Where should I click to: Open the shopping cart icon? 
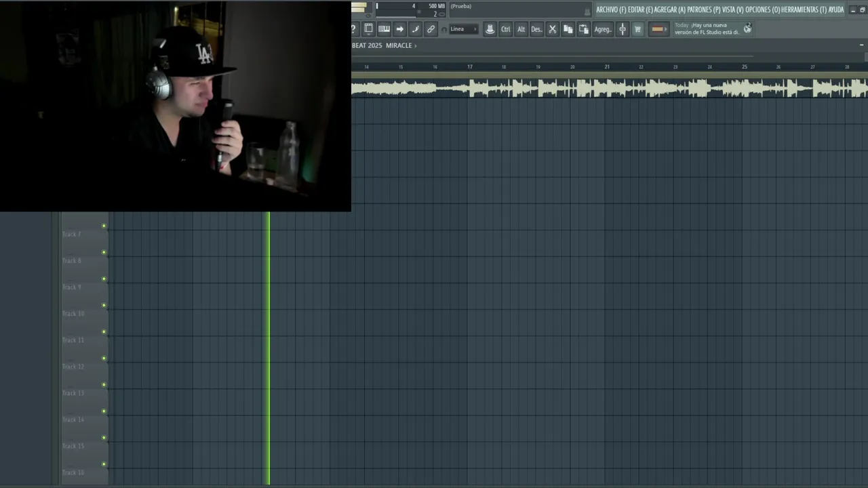[x=637, y=29]
